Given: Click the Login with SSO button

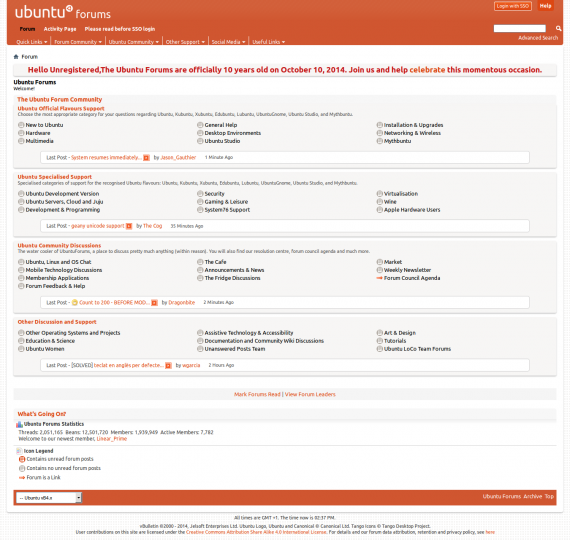Looking at the screenshot, I should (x=513, y=6).
